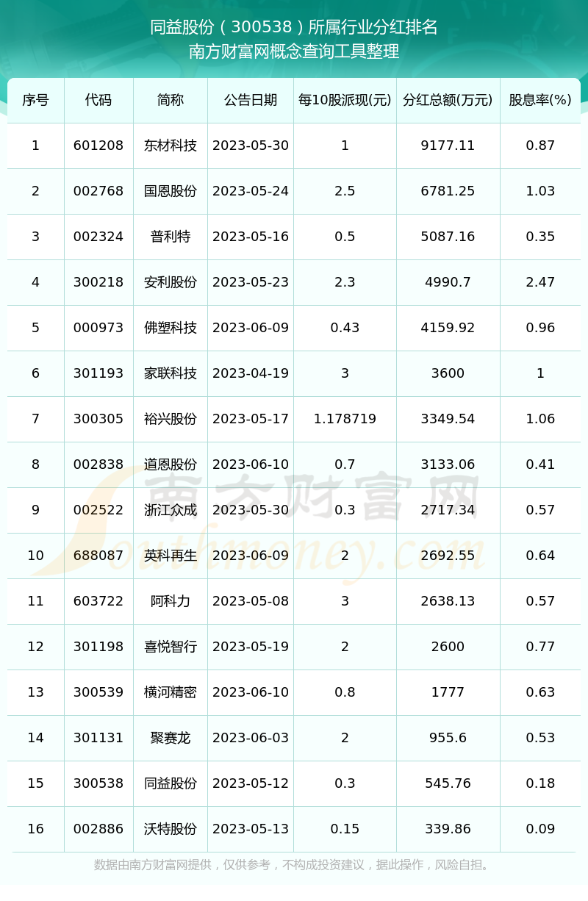Click the 简称 column header

click(x=171, y=101)
